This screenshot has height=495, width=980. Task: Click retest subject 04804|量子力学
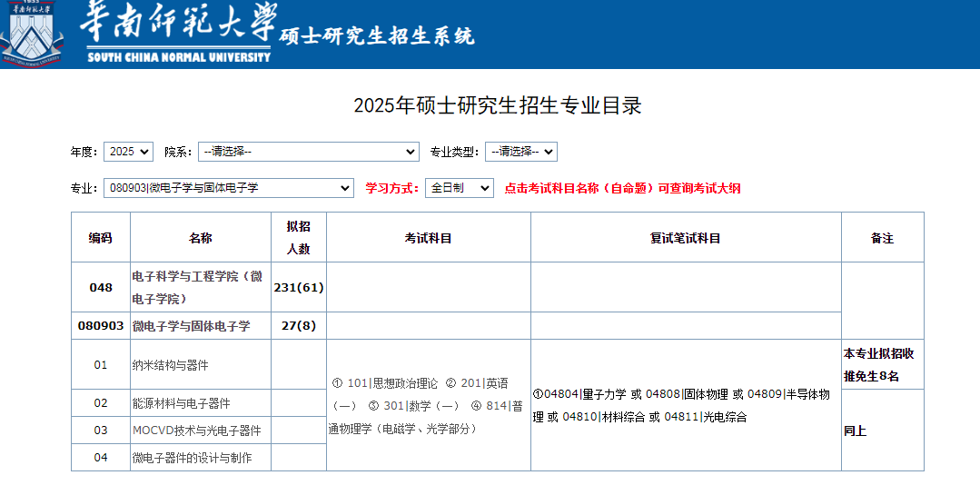coord(585,394)
